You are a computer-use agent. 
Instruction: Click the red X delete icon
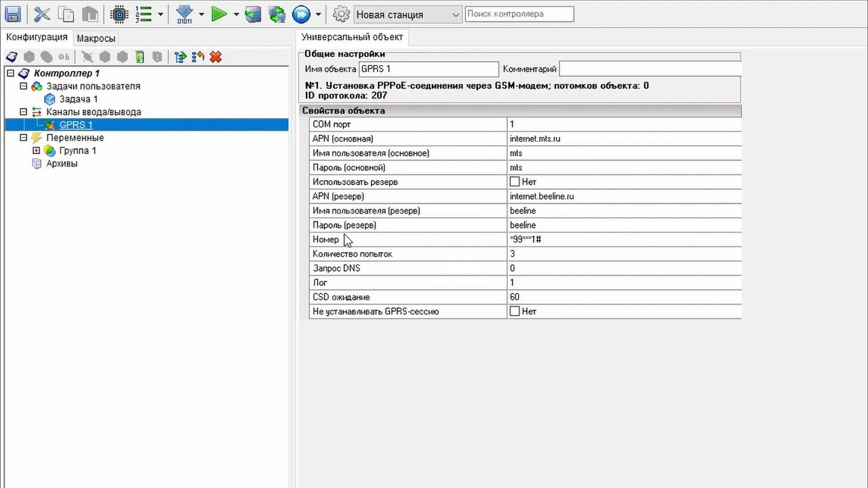click(216, 57)
